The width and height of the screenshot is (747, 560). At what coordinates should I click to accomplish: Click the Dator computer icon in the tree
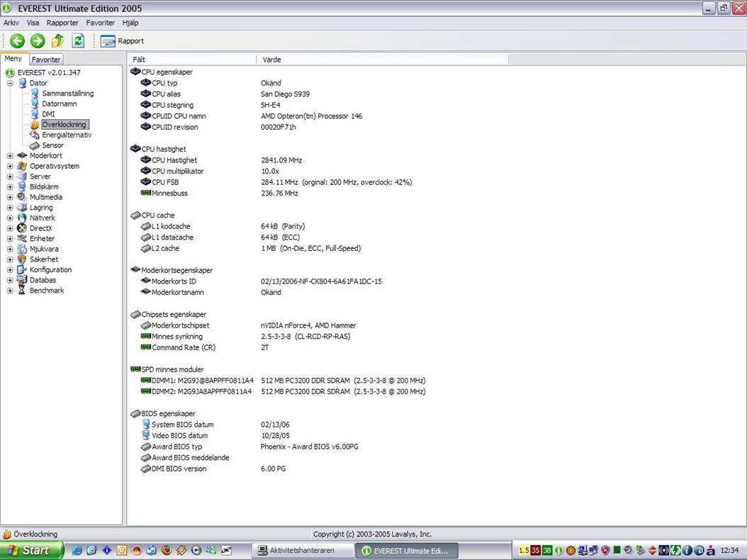point(23,83)
